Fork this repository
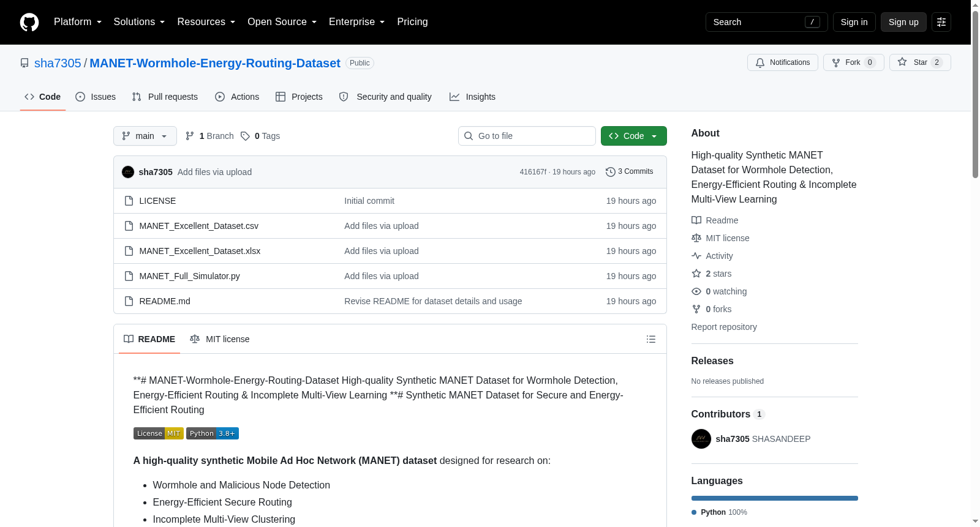Image resolution: width=980 pixels, height=527 pixels. coord(853,62)
